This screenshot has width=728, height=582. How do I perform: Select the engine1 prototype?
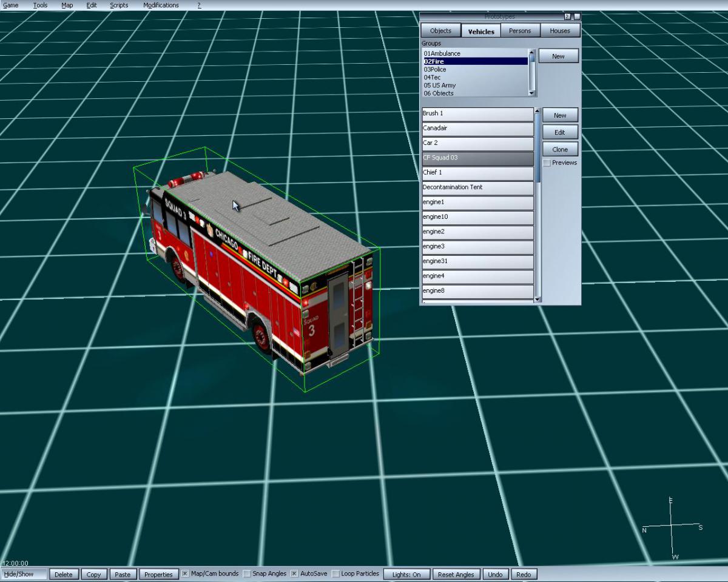pos(477,202)
